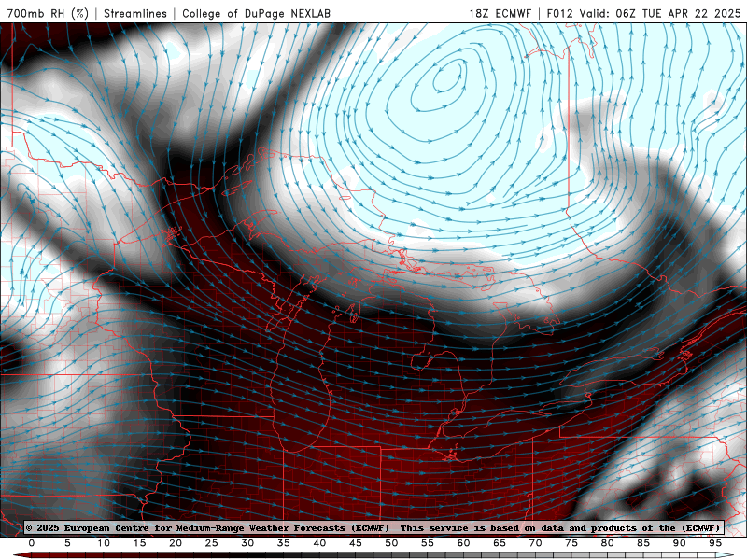747x560 pixels.
Task: Select the "18Z ECMWF" model run label
Action: click(500, 13)
